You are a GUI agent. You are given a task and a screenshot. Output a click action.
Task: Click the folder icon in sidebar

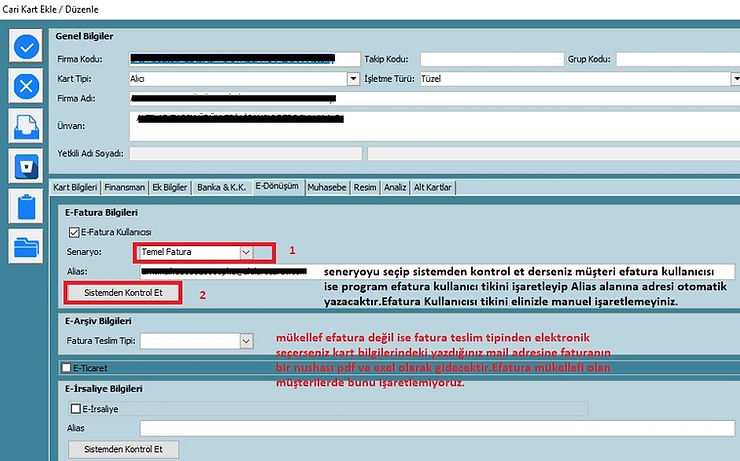pyautogui.click(x=26, y=246)
